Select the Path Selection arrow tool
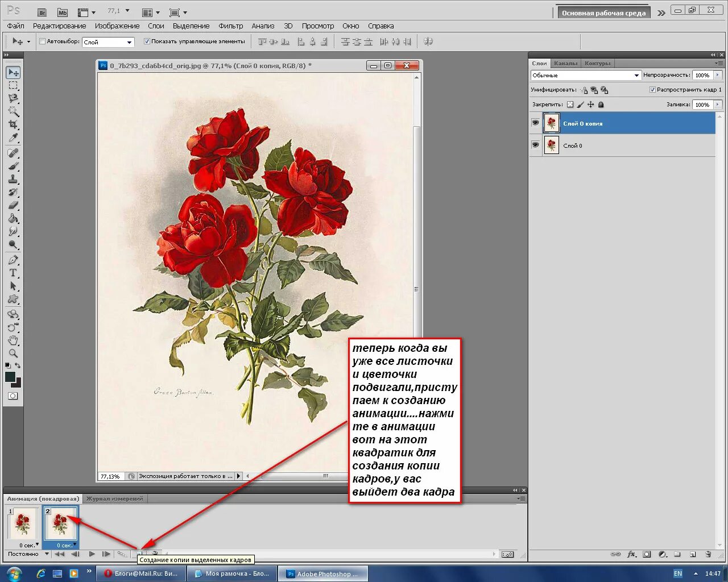The width and height of the screenshot is (728, 582). 13,286
